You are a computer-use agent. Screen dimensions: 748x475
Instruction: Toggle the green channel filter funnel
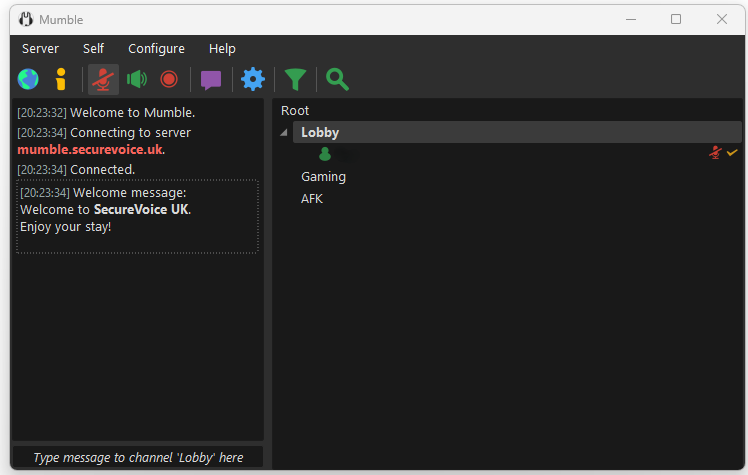295,79
